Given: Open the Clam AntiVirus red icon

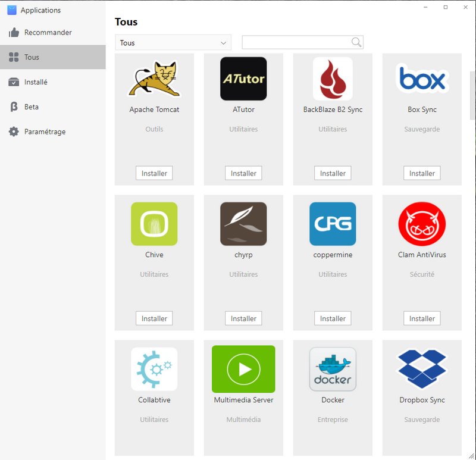Looking at the screenshot, I should [422, 224].
